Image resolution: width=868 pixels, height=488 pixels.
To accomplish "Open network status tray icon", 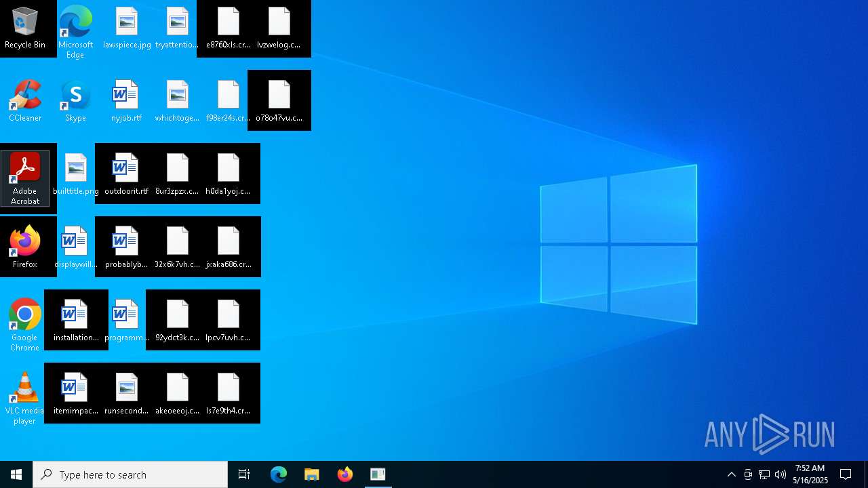I will [x=764, y=474].
